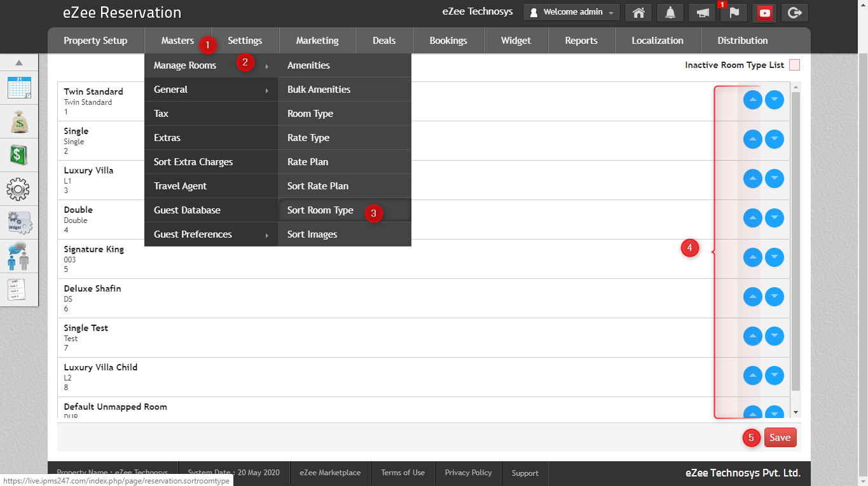
Task: Tick the Inactive Room Type List checkbox
Action: [794, 65]
